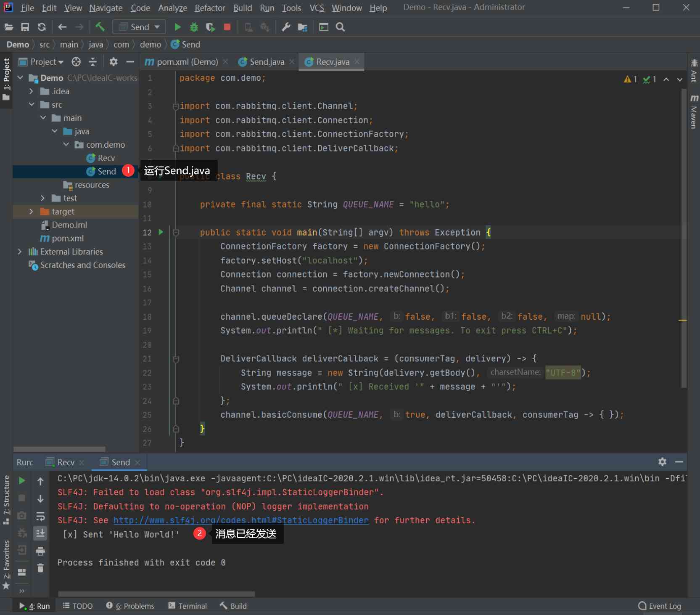700x615 pixels.
Task: Open the Project view dropdown
Action: point(41,62)
